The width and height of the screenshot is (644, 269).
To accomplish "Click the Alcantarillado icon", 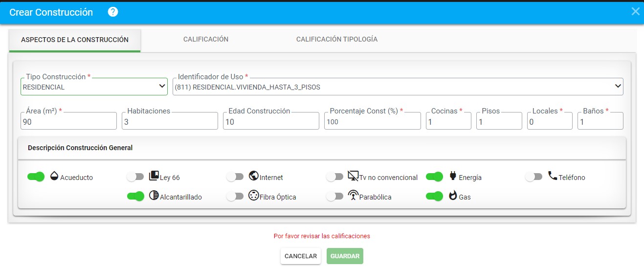I will point(154,195).
